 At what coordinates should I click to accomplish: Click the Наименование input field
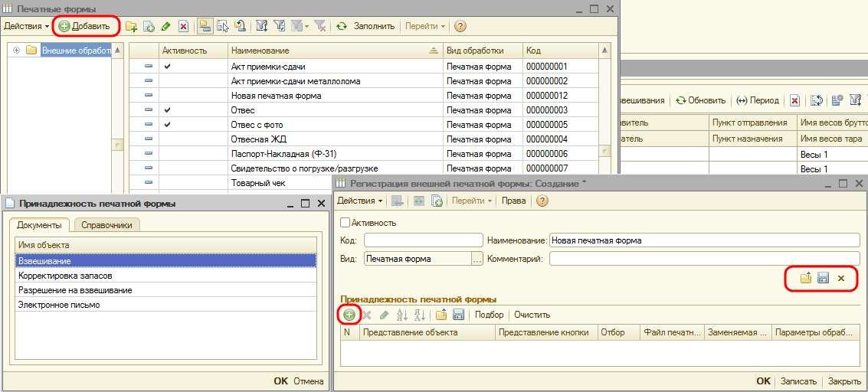704,240
